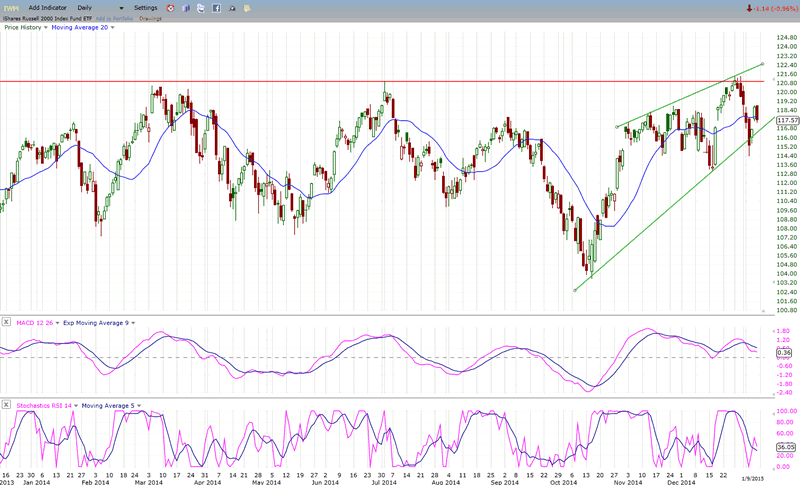Viewport: 800px width, 485px height.
Task: Open the Add Indicator menu
Action: [x=48, y=7]
